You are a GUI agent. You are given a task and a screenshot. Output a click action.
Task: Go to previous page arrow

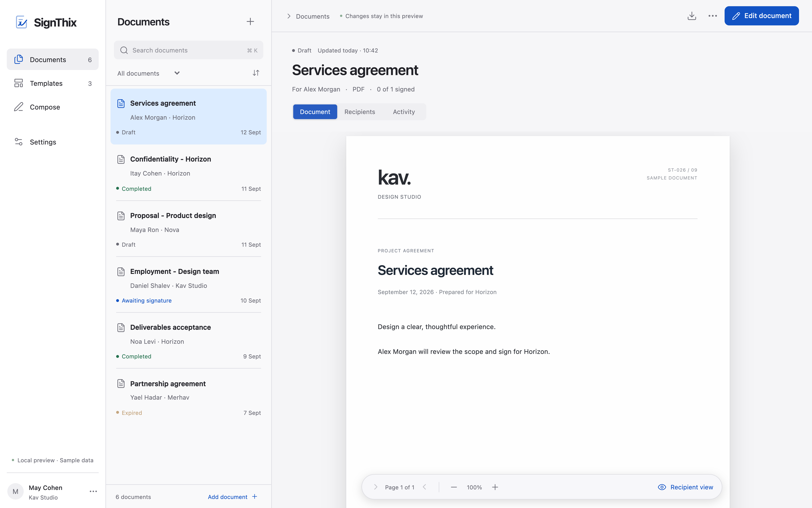point(424,487)
